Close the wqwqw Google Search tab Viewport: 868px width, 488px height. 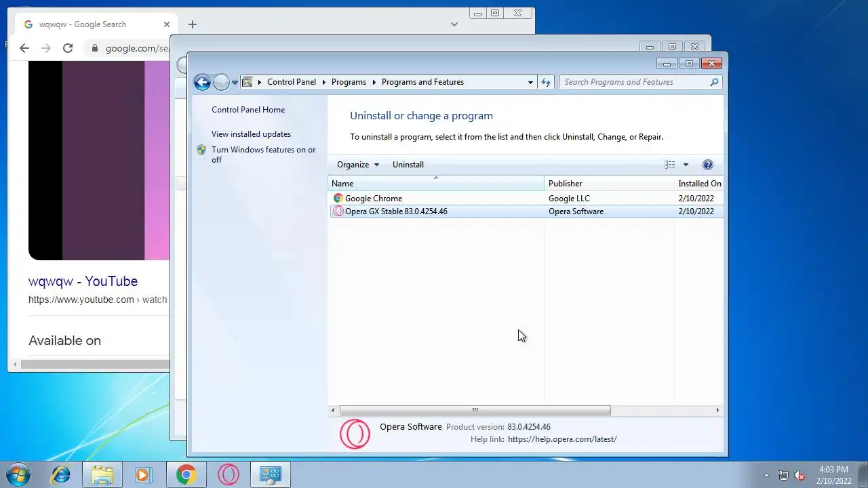point(167,24)
